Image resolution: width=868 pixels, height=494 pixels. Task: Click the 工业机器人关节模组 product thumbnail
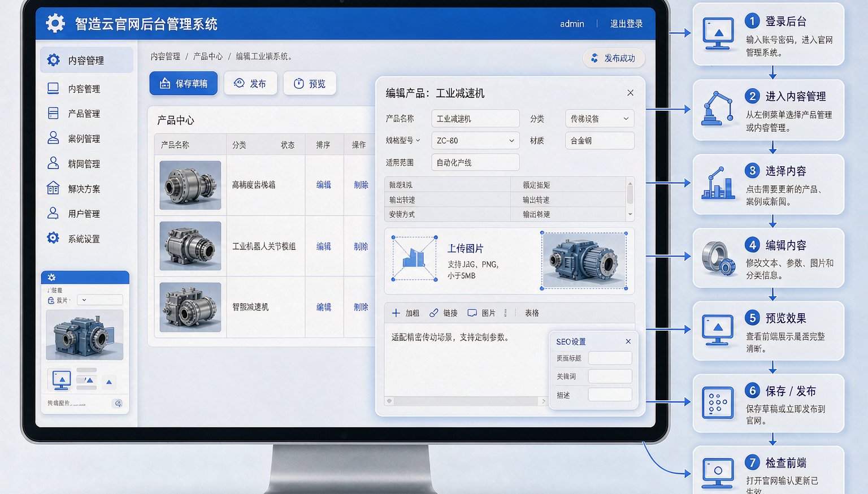pyautogui.click(x=190, y=246)
